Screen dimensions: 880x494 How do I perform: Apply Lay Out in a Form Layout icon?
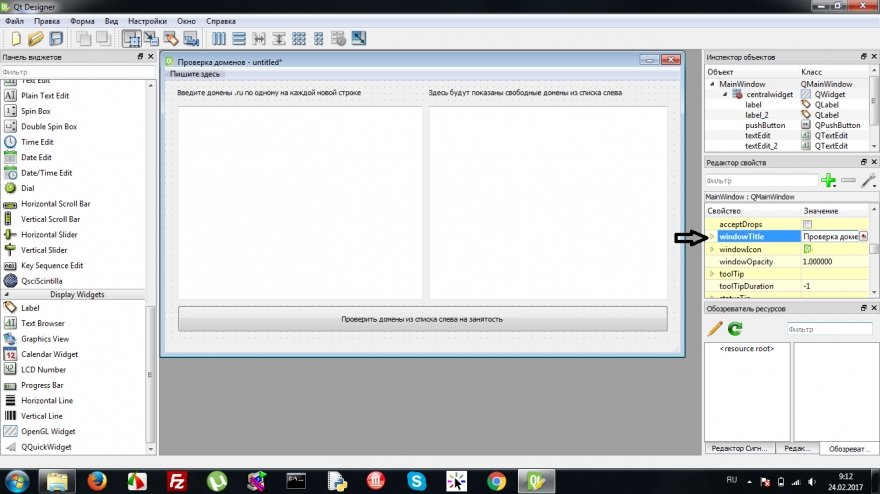(319, 39)
